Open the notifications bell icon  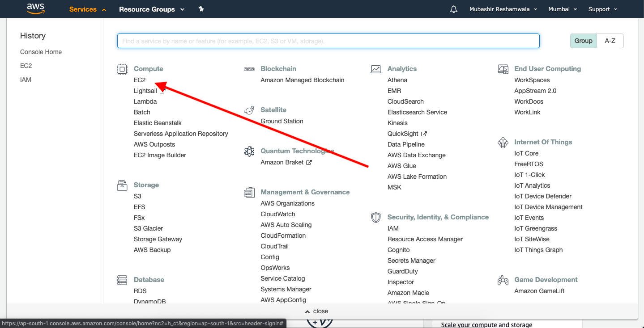pyautogui.click(x=454, y=9)
